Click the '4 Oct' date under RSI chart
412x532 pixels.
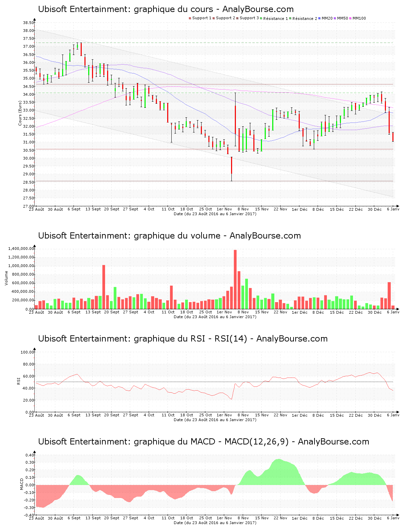tap(149, 415)
